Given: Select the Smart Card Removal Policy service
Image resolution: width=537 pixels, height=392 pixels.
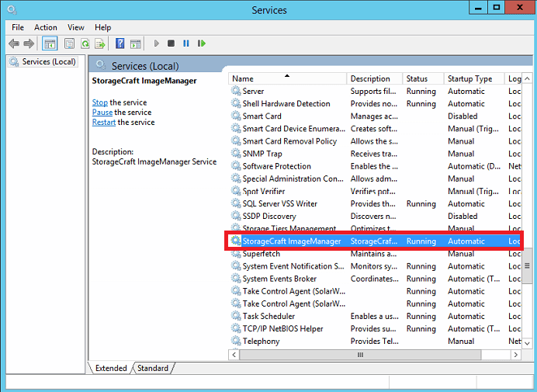Looking at the screenshot, I should pyautogui.click(x=375, y=140).
